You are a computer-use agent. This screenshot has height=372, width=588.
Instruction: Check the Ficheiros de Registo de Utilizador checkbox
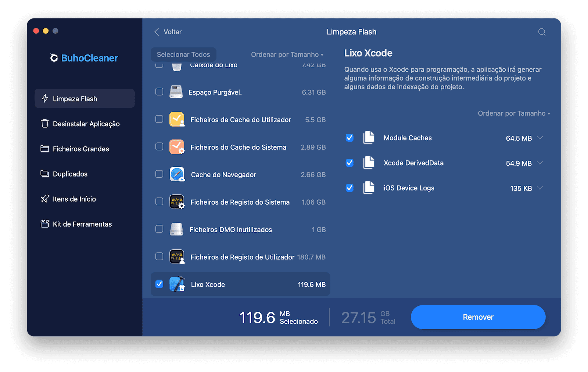159,256
